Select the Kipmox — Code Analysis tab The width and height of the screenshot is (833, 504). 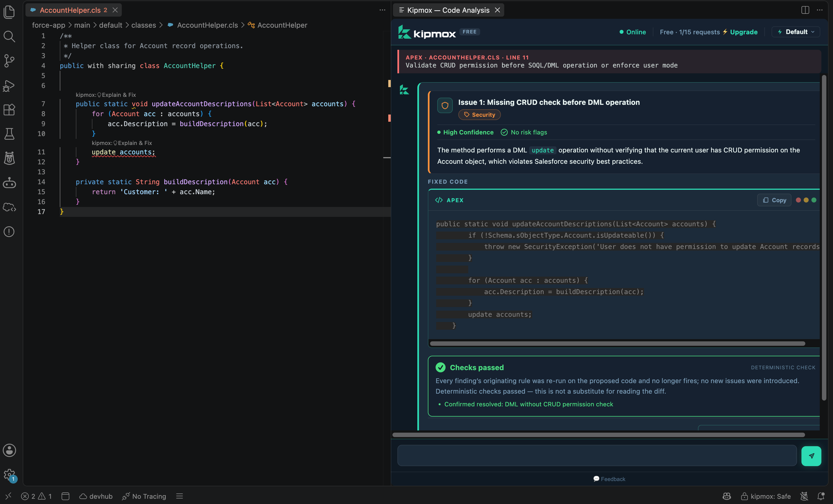click(x=448, y=10)
